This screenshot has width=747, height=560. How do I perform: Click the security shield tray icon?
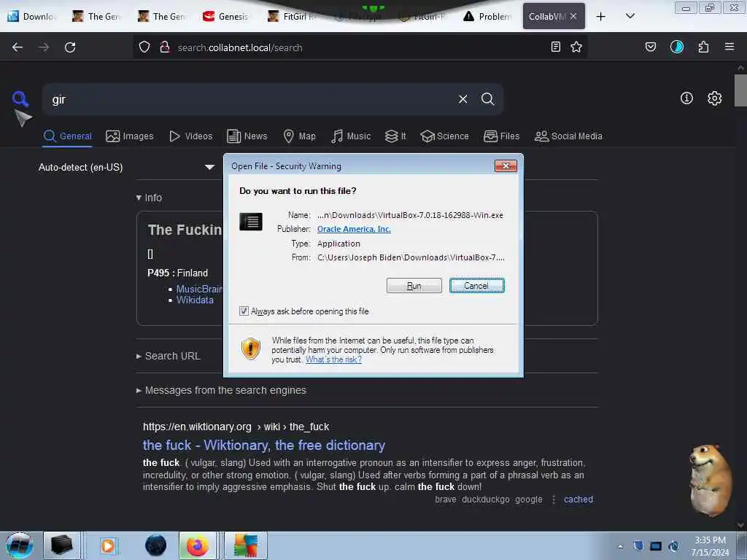click(x=638, y=546)
